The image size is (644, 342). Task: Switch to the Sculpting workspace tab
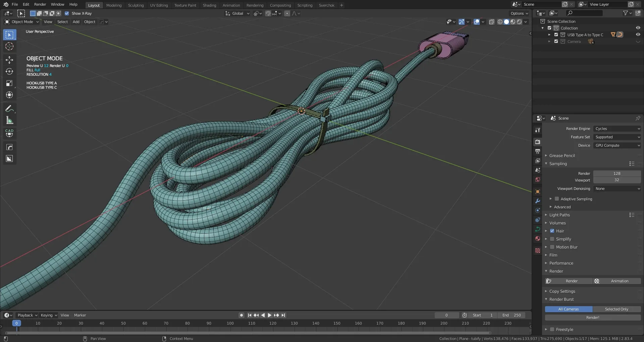coord(136,5)
